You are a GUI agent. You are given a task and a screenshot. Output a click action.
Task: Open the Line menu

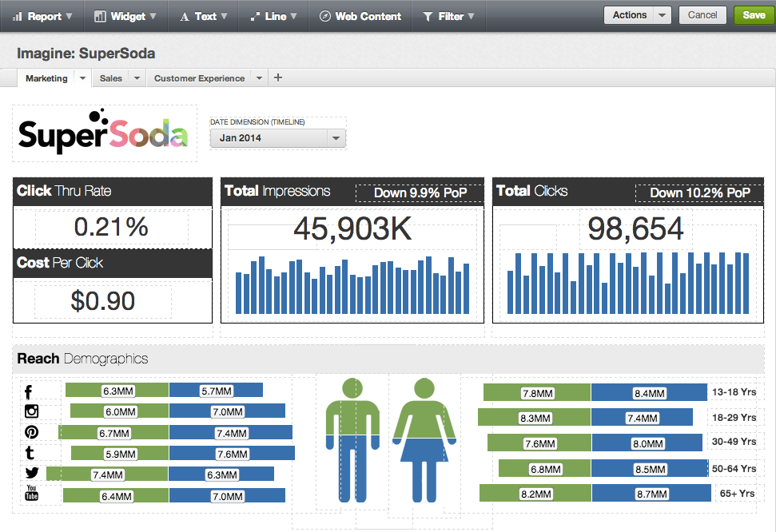[x=273, y=16]
